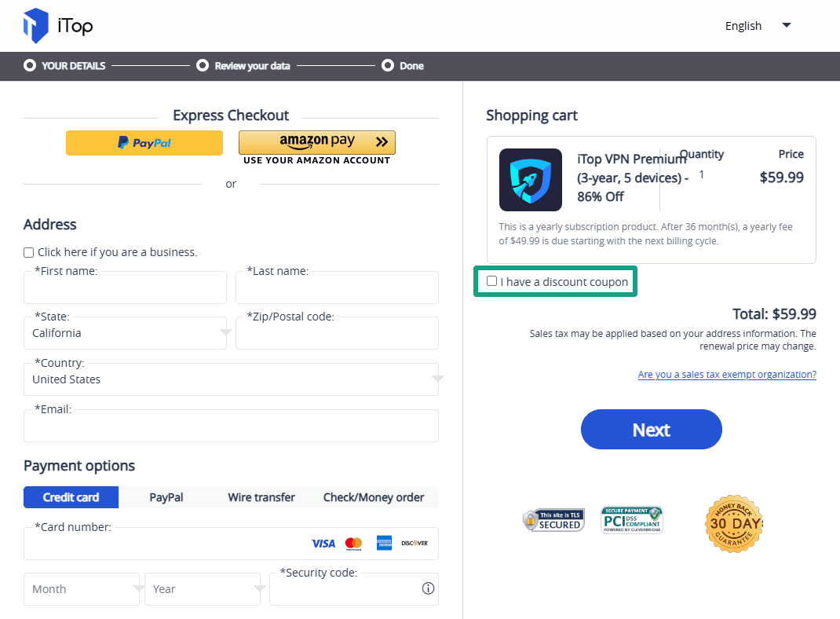Open the security code info icon

pos(428,588)
